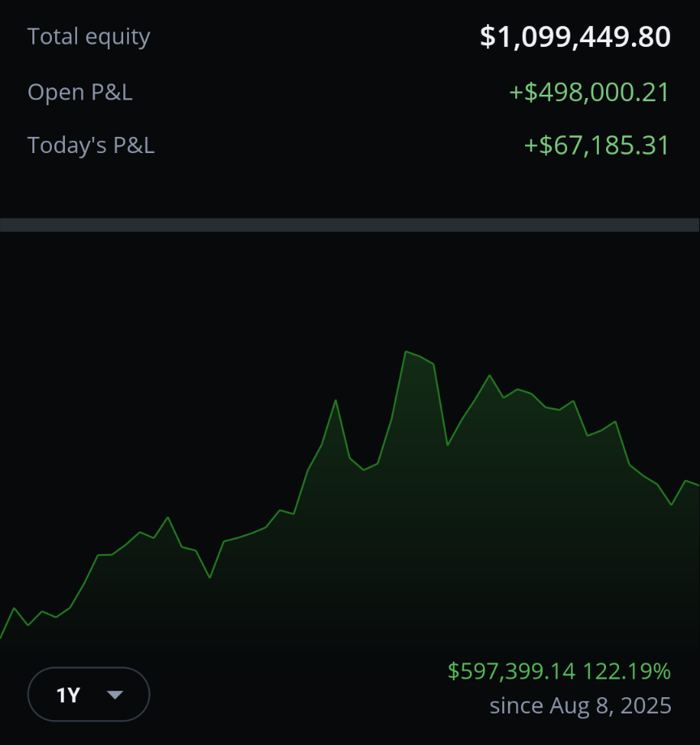700x745 pixels.
Task: Select the Total equity value $1,099,449.80
Action: (575, 36)
